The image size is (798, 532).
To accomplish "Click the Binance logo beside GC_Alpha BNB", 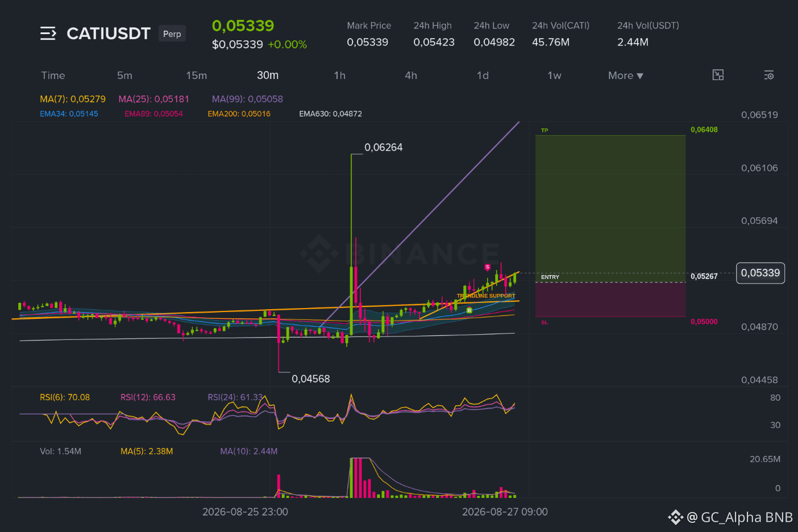I will click(675, 517).
